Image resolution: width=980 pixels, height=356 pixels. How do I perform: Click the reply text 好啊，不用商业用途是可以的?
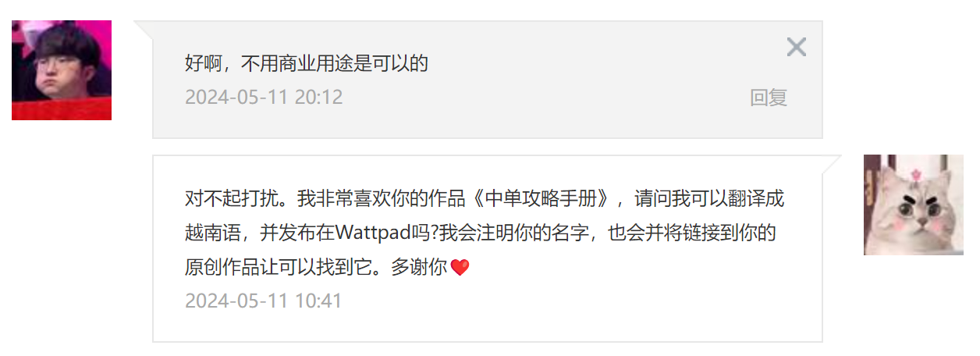[x=307, y=63]
